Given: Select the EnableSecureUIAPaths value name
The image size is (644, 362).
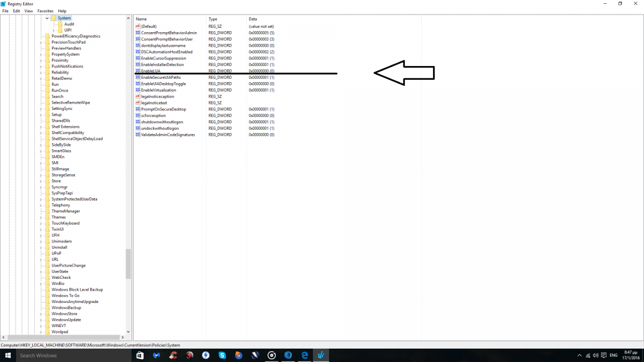Looking at the screenshot, I should (161, 77).
